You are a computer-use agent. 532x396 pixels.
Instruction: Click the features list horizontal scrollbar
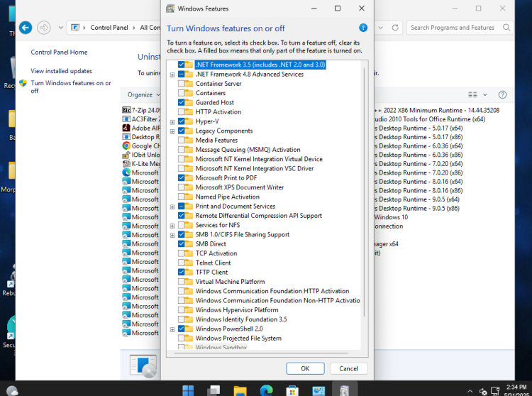click(x=261, y=353)
